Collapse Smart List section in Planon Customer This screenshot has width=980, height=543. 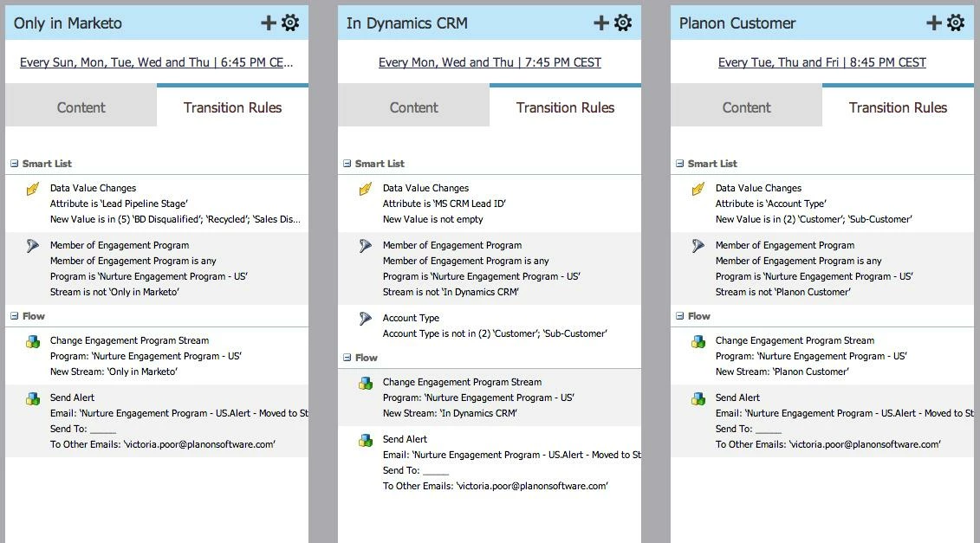(x=679, y=164)
